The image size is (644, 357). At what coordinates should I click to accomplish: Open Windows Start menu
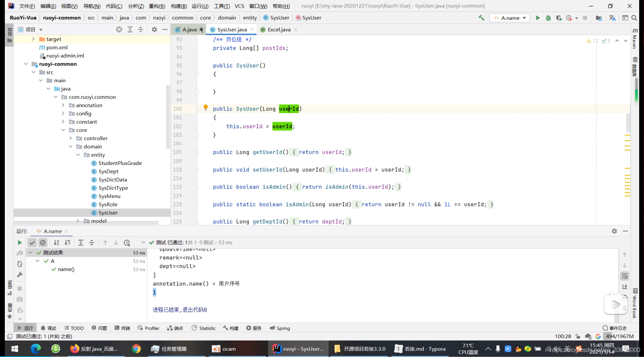pos(15,349)
